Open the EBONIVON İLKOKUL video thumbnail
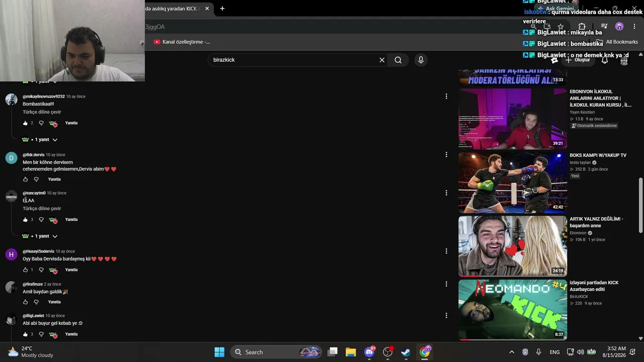 513,119
